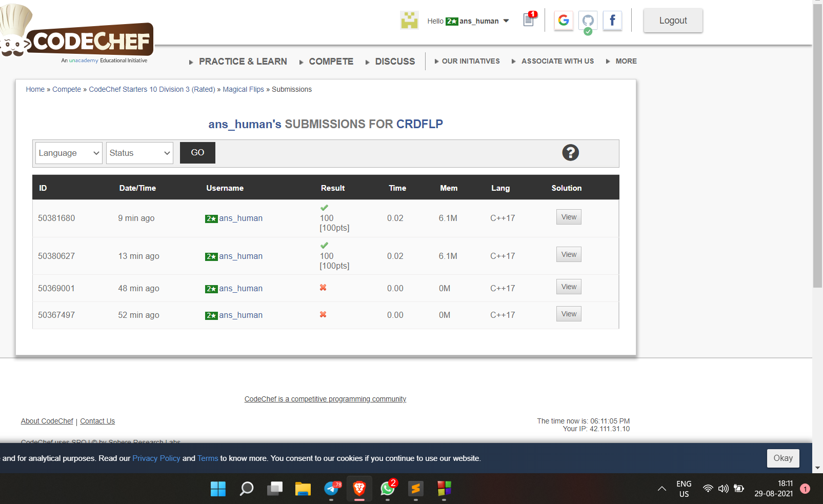Click the '50381680' submission ID cell
Viewport: 823px width, 504px height.
point(56,218)
